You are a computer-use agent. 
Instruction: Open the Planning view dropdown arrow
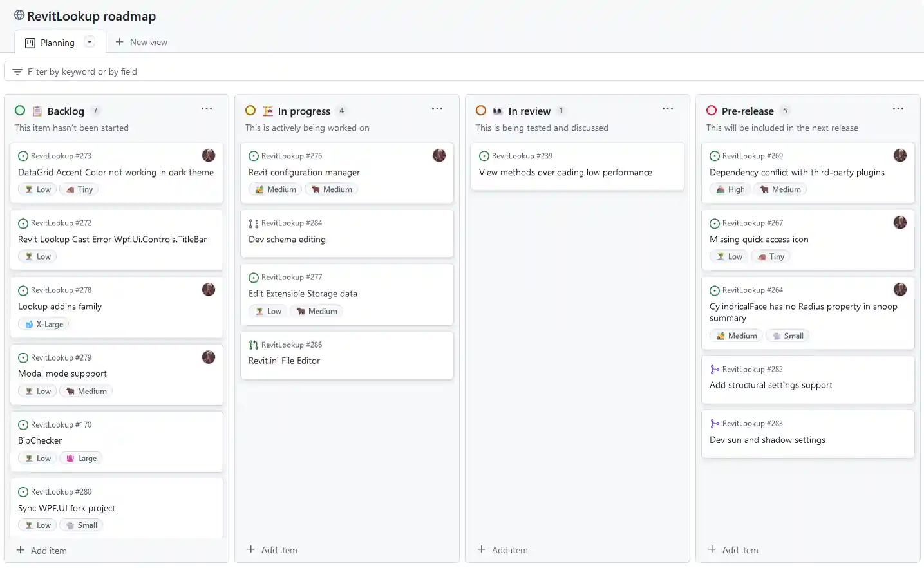coord(89,41)
